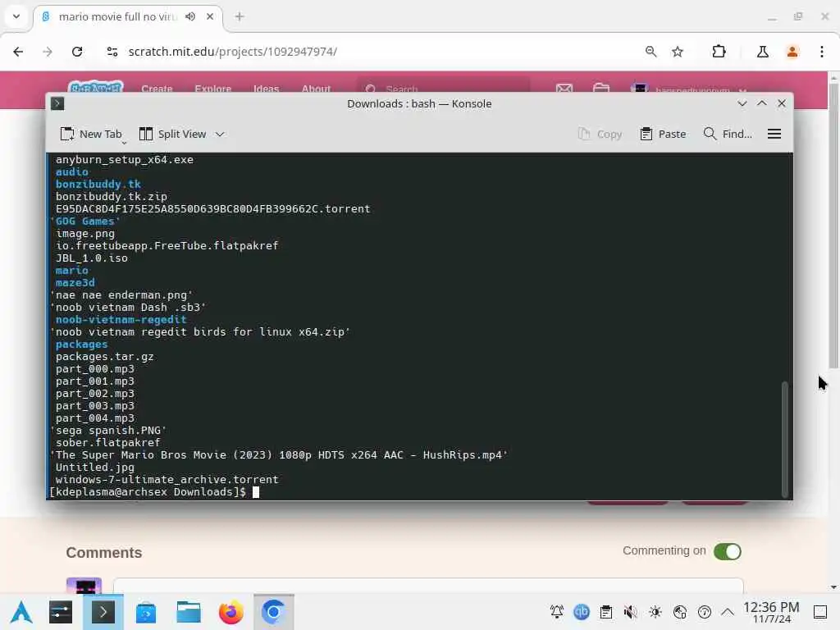Open notifications bell in system tray
This screenshot has height=630, width=840.
pyautogui.click(x=557, y=612)
